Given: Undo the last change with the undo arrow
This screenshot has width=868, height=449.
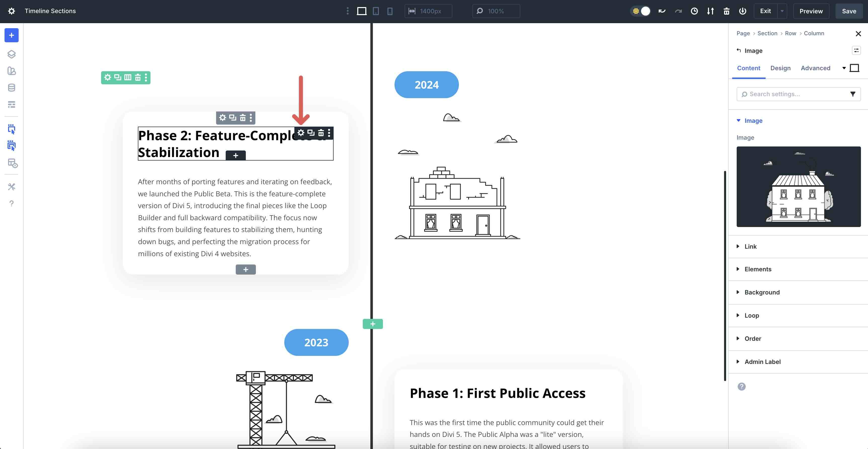Looking at the screenshot, I should click(662, 11).
